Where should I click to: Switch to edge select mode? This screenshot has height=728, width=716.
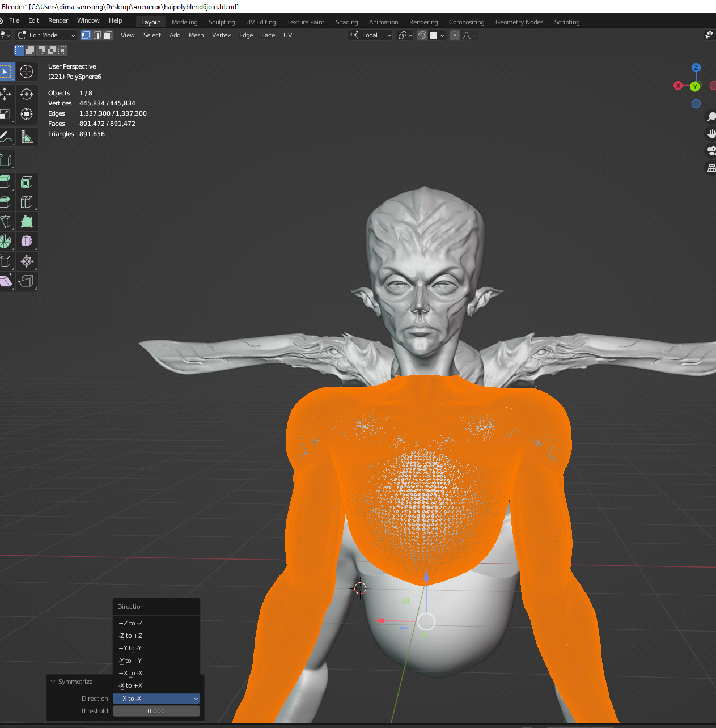(x=97, y=35)
